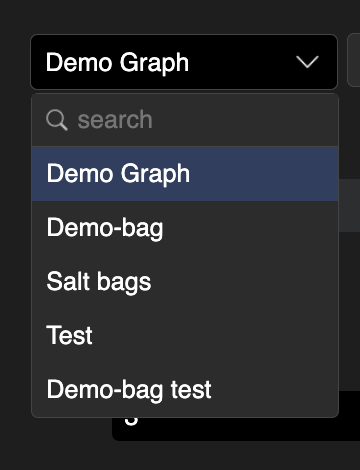Viewport: 360px width, 470px height.
Task: Click the magnifying glass search icon
Action: point(57,120)
